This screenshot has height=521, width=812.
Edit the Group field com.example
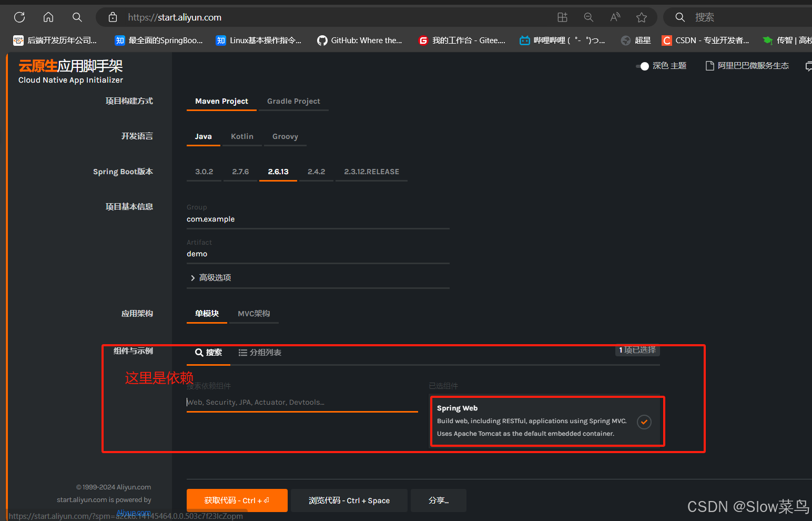318,219
